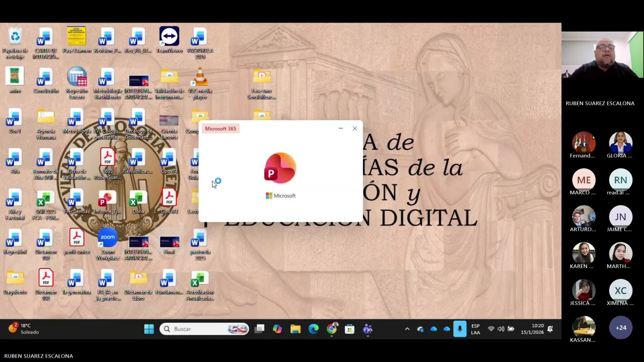Open the clock showing 10:20 15/1/2026

(532, 329)
